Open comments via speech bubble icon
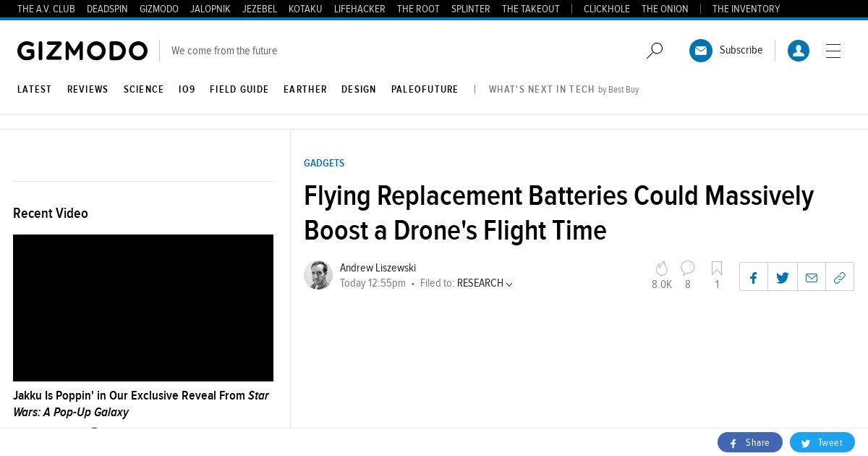Image resolution: width=868 pixels, height=456 pixels. click(x=688, y=269)
